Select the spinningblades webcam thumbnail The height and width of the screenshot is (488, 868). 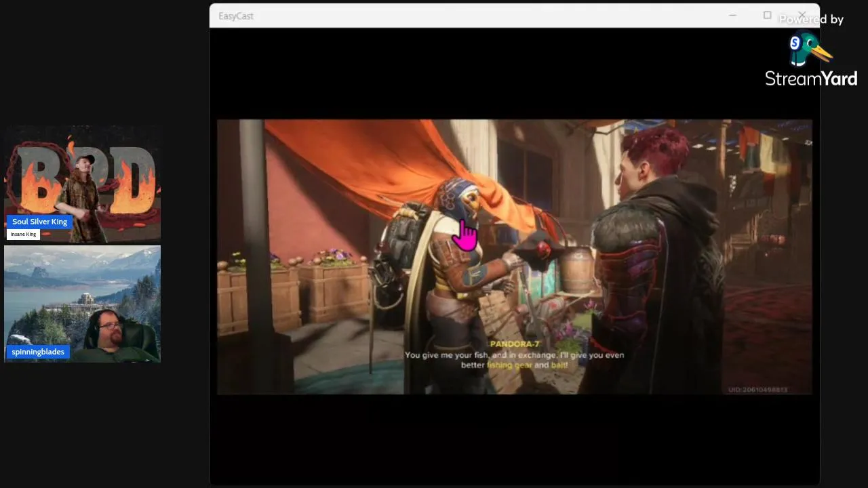tap(82, 304)
